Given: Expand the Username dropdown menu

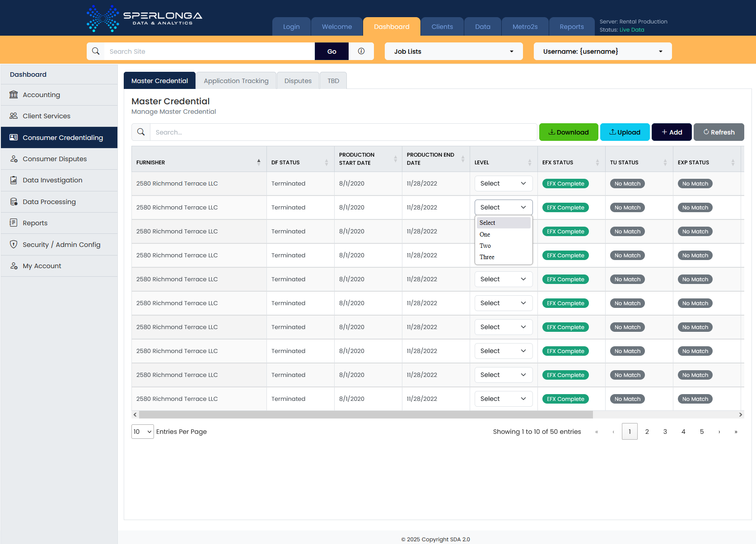Looking at the screenshot, I should (602, 51).
